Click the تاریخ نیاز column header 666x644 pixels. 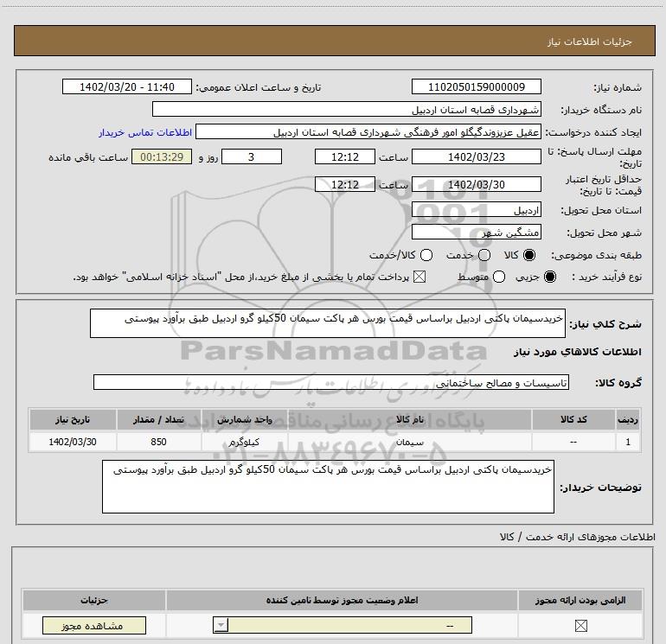(x=73, y=419)
